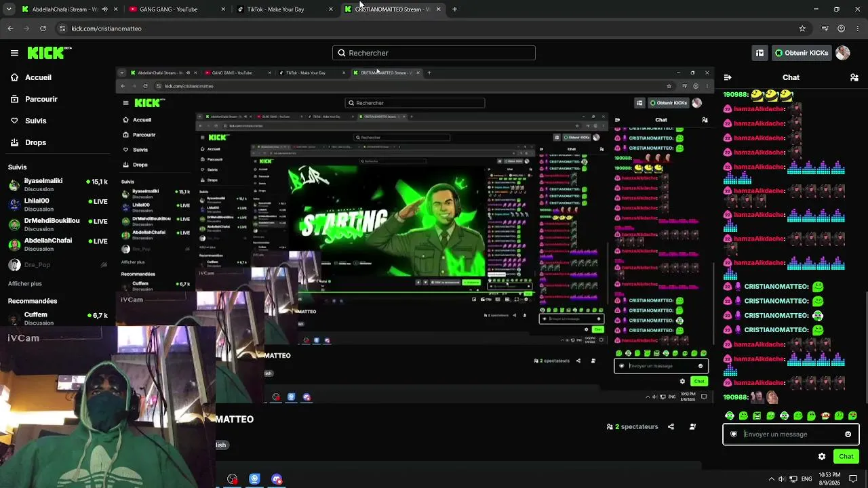Click the Obtenir KICKs button
The height and width of the screenshot is (488, 868).
tap(801, 53)
